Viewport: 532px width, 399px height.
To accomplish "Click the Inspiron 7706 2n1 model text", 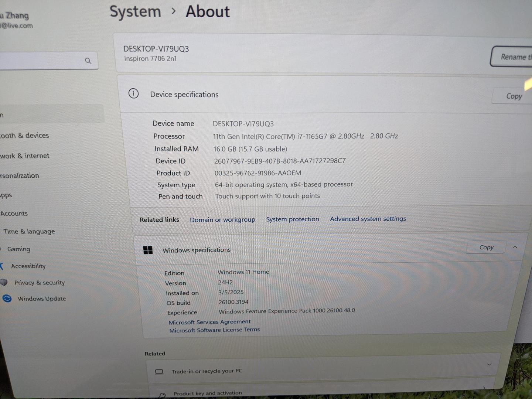I will point(150,58).
